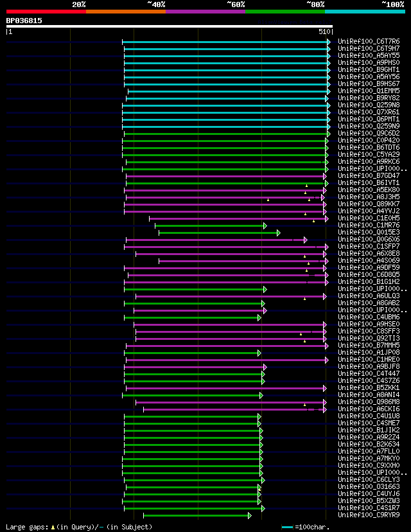Select hit UniRef100_Q7XR61

369,112
